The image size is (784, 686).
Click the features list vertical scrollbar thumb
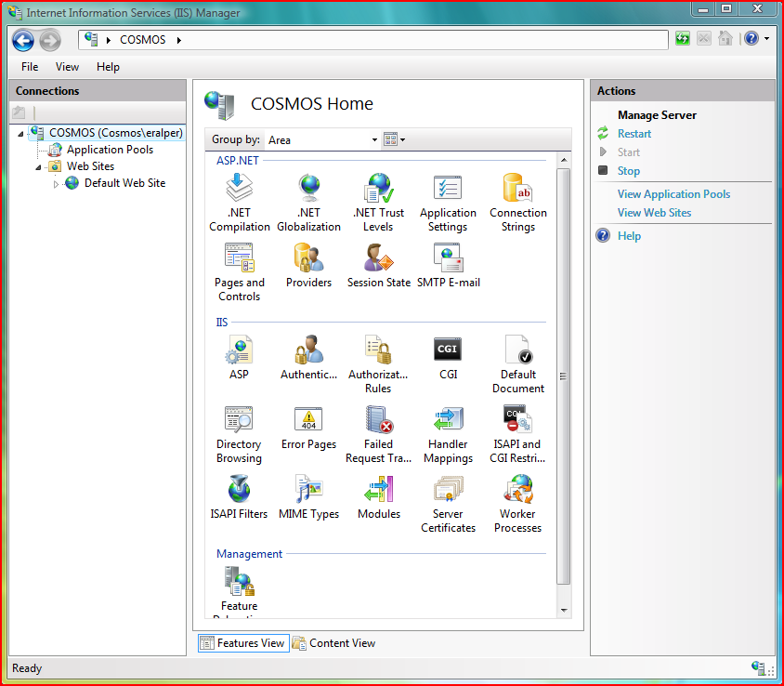click(564, 376)
